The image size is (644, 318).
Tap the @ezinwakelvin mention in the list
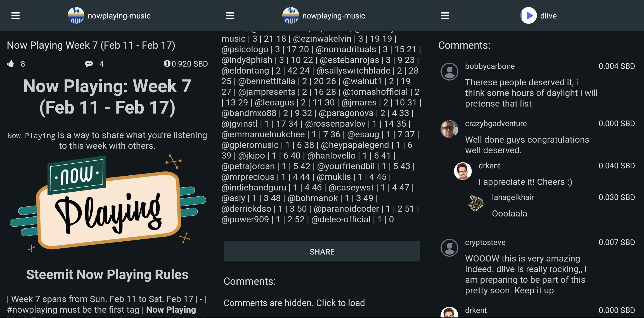tap(322, 39)
